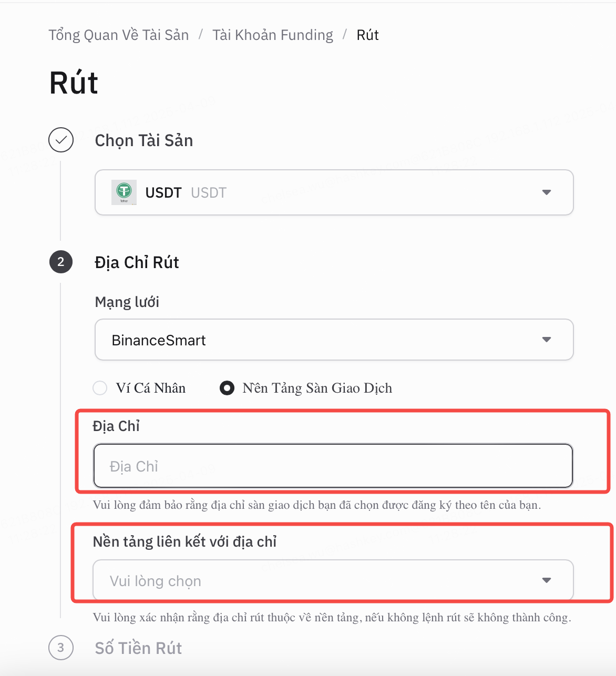The height and width of the screenshot is (676, 616).
Task: Open Tài Khoản Funding breadcrumb link
Action: pyautogui.click(x=273, y=35)
